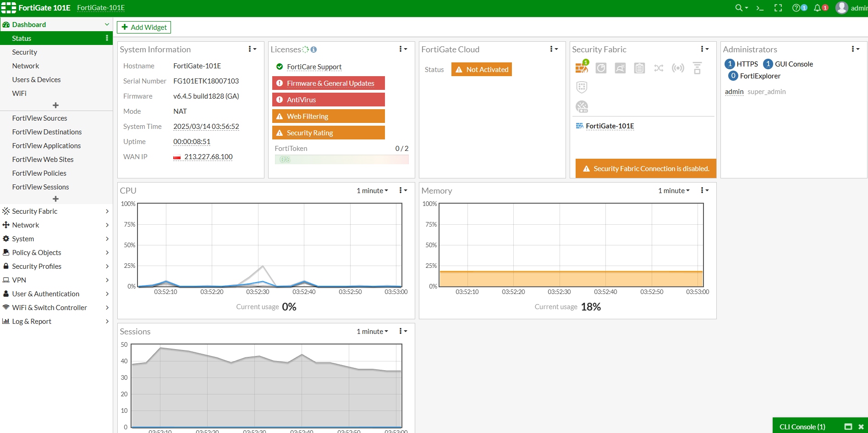Click the WAN IP address 213.227.68.100
Viewport: 868px width, 433px height.
209,157
